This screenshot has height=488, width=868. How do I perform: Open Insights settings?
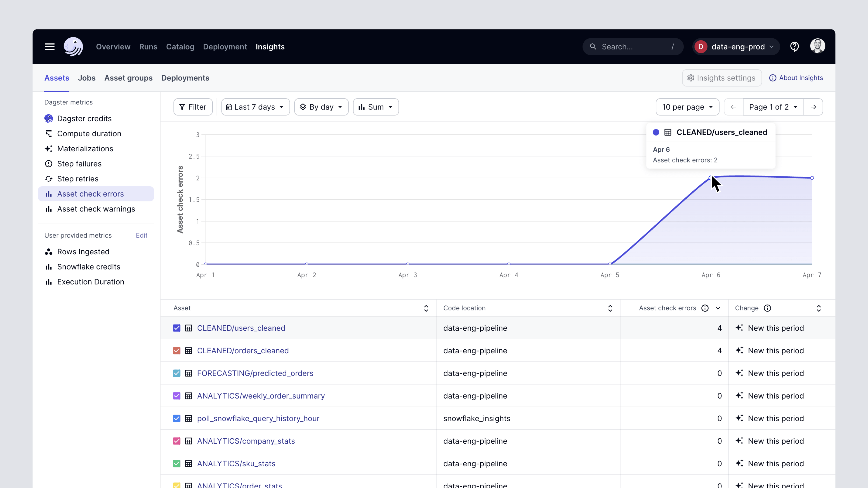(x=722, y=78)
